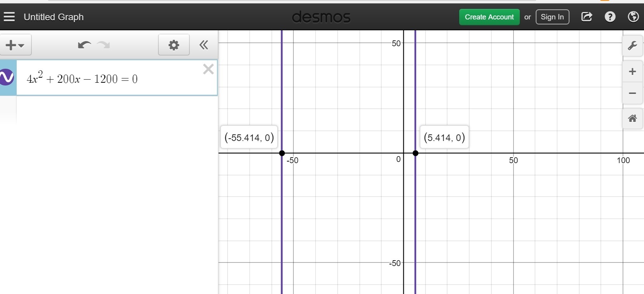Click the Sign In button

click(552, 17)
